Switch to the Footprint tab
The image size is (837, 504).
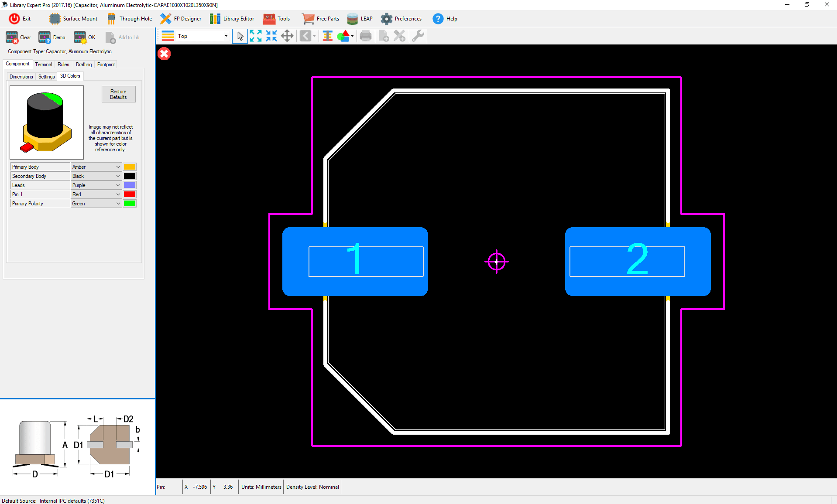pos(106,65)
